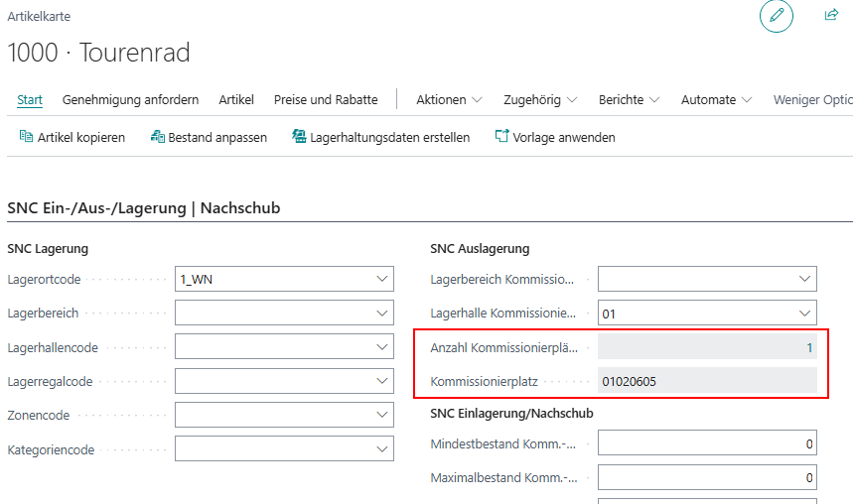The width and height of the screenshot is (853, 504).
Task: Click the Artikel kopieren icon
Action: pos(27,137)
